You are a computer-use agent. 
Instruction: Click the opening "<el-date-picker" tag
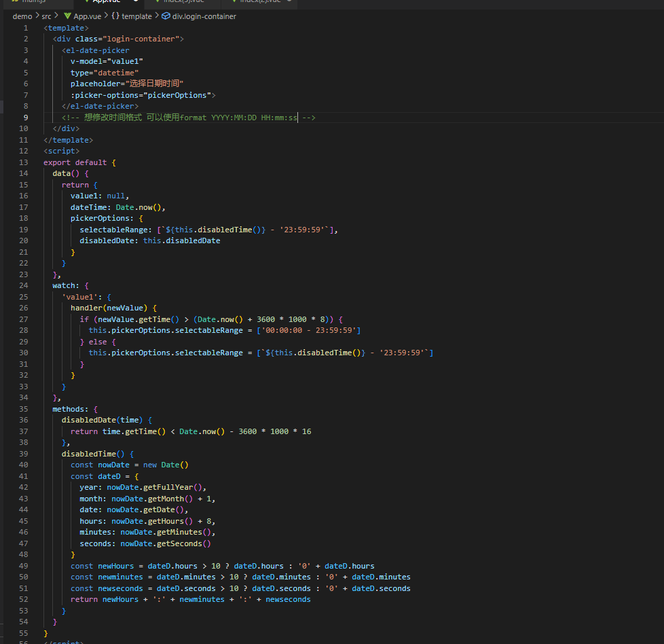pos(95,50)
